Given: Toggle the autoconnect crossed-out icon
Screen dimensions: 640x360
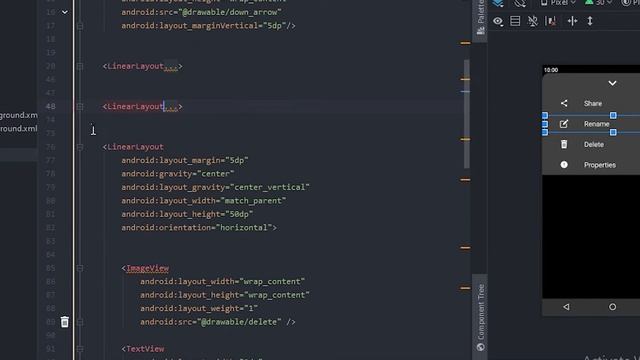Looking at the screenshot, I should [533, 21].
